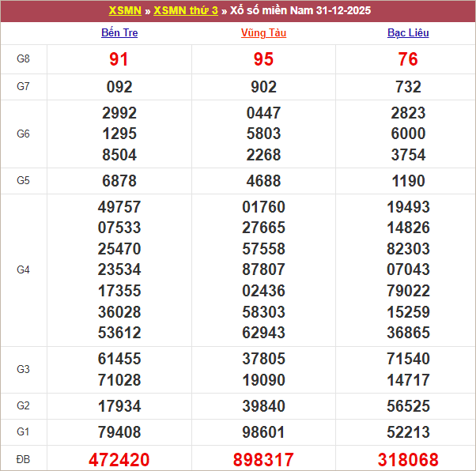This screenshot has height=471, width=476.
Task: Click G5 number 6878
Action: click(x=119, y=181)
